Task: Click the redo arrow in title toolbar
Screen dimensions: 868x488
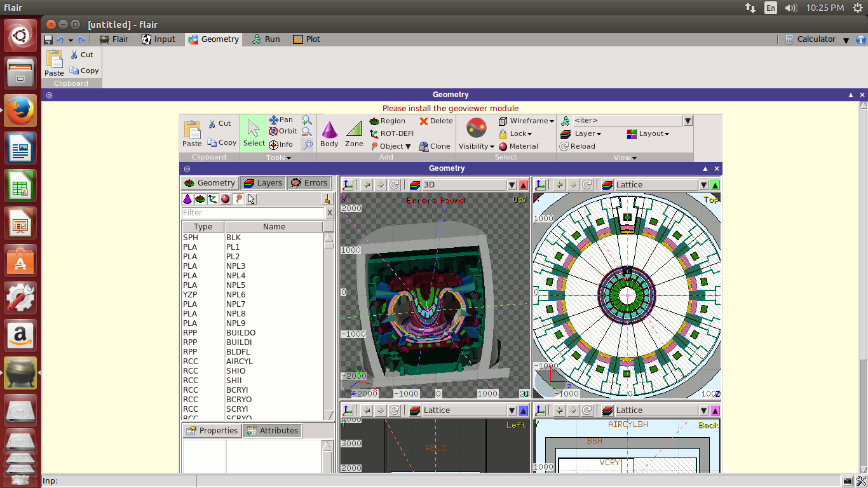Action: click(81, 39)
